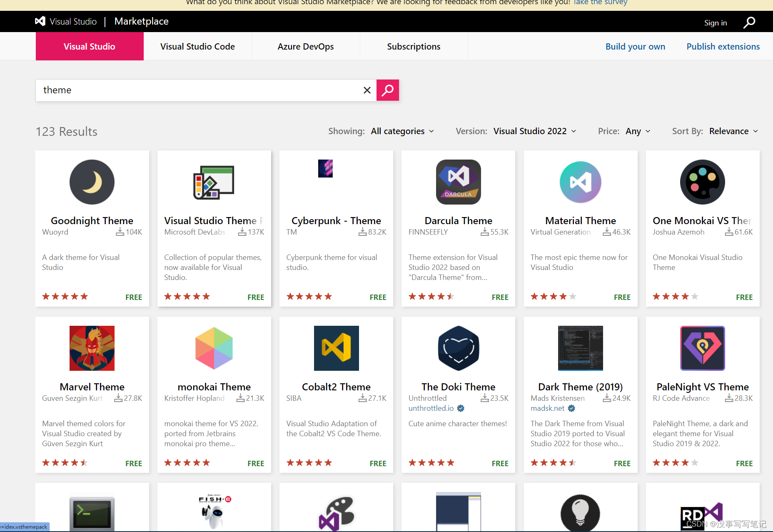Open the Cobalt2 Theme title

[337, 387]
